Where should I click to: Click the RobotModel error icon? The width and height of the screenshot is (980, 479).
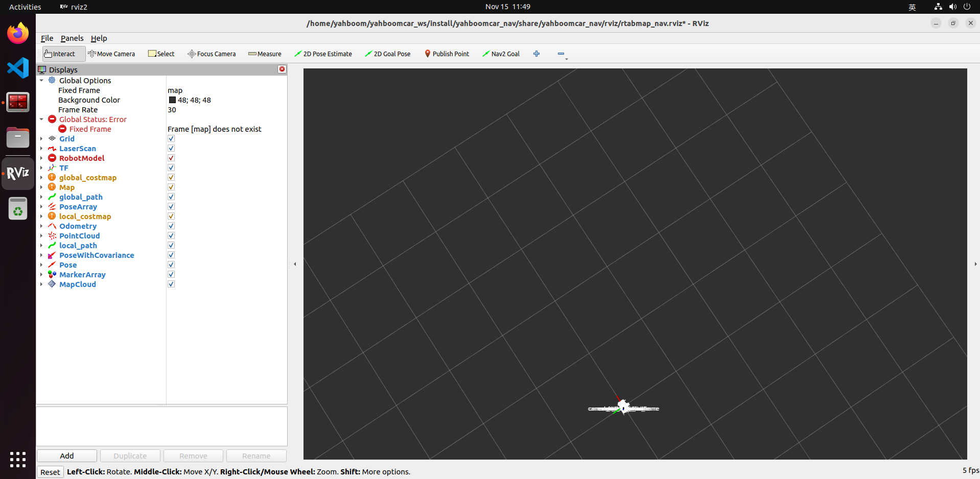pos(52,158)
